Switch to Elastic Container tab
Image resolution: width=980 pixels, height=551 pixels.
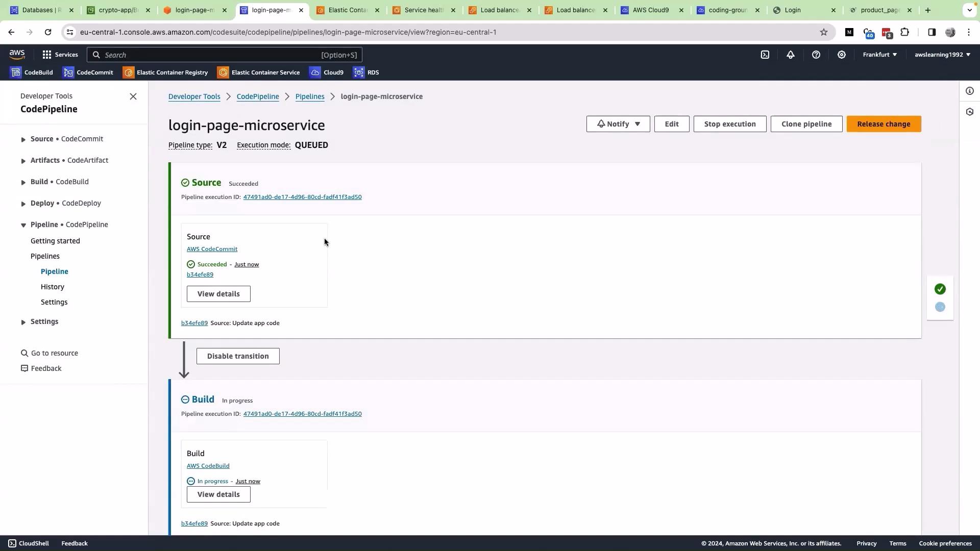click(348, 10)
